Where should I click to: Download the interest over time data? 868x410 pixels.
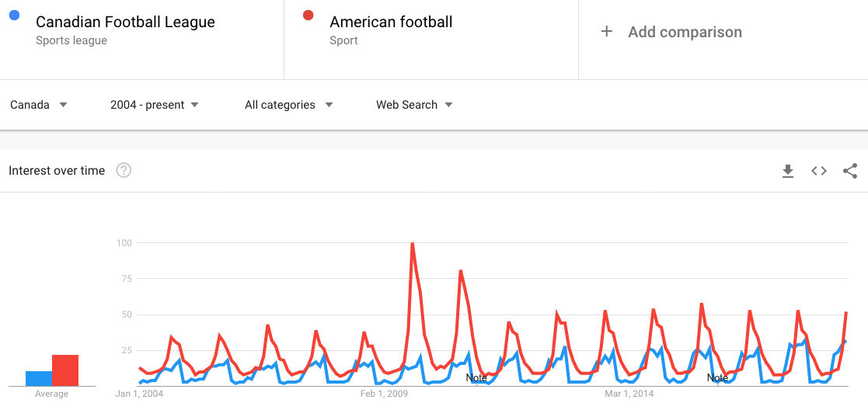787,171
